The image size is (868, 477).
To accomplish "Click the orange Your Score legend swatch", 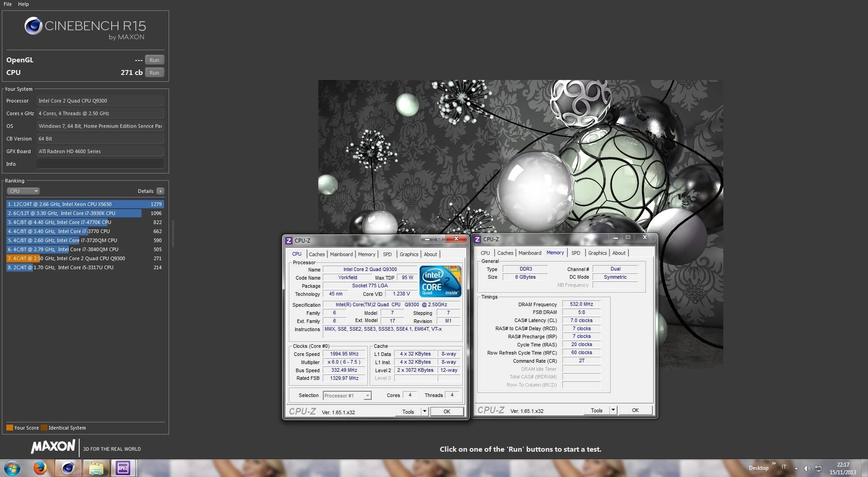I will (x=9, y=428).
